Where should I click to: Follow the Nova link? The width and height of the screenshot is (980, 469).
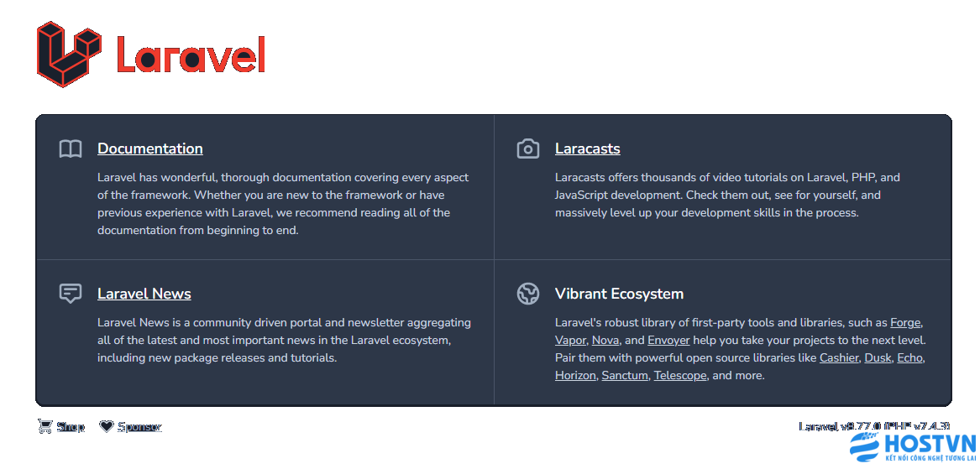coord(605,341)
